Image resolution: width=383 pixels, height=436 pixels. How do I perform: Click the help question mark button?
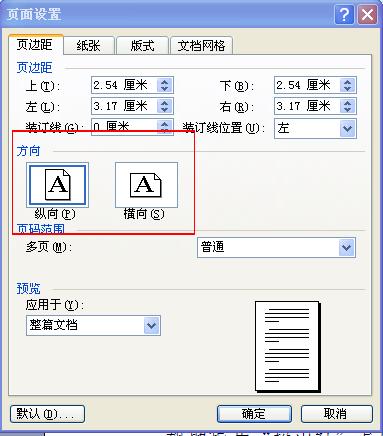point(344,15)
